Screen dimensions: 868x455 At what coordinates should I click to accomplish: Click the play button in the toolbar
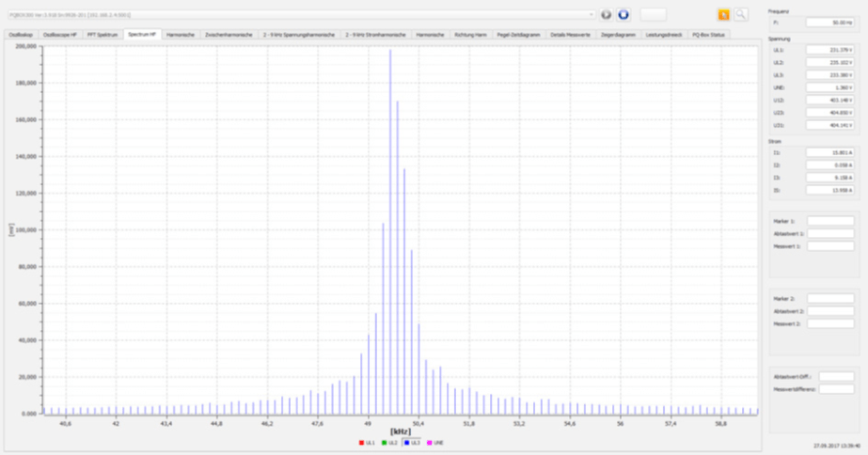click(x=607, y=14)
